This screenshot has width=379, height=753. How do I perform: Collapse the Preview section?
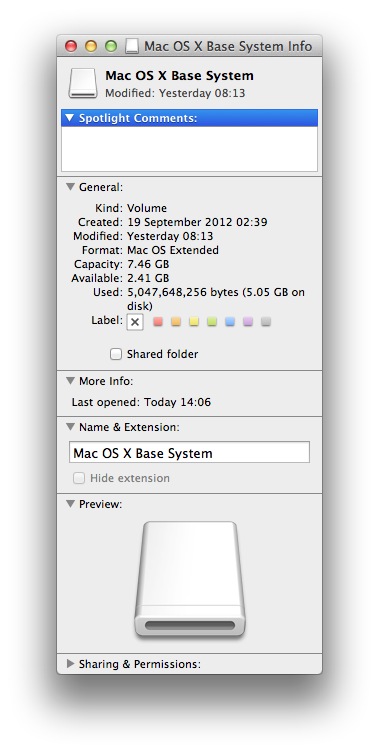(71, 504)
